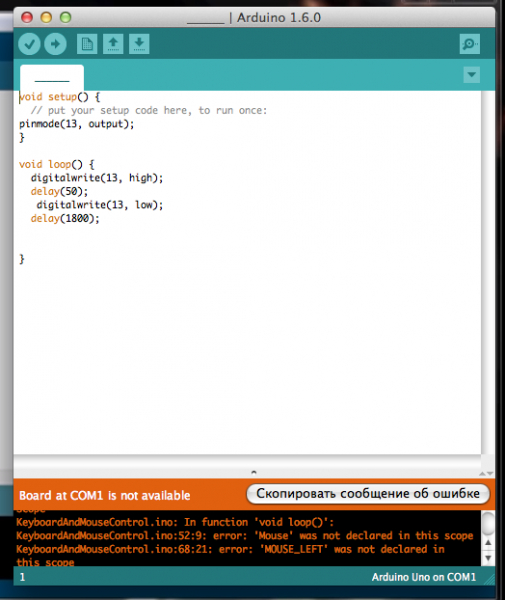Click the Russian copy error message button
This screenshot has height=600, width=505.
click(368, 494)
